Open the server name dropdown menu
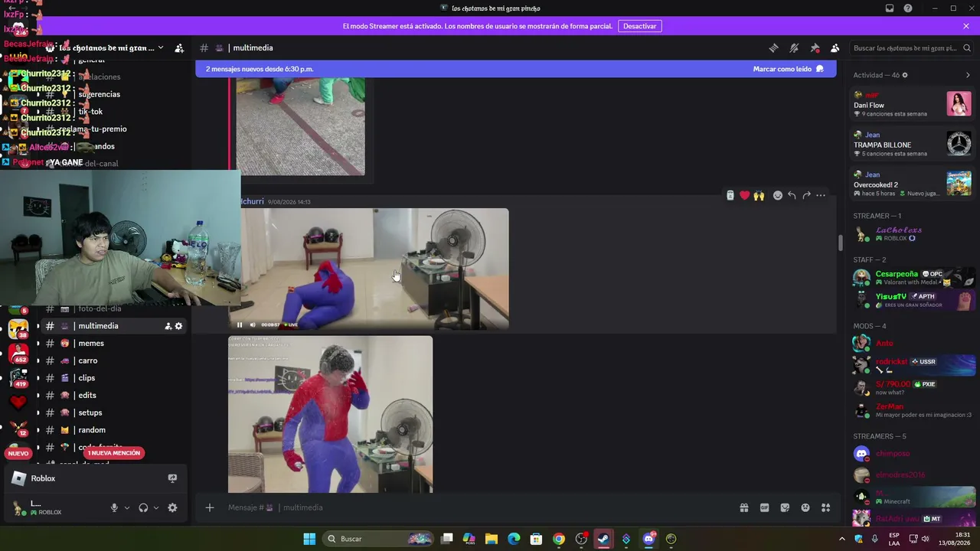Image resolution: width=980 pixels, height=551 pixels. (160, 47)
